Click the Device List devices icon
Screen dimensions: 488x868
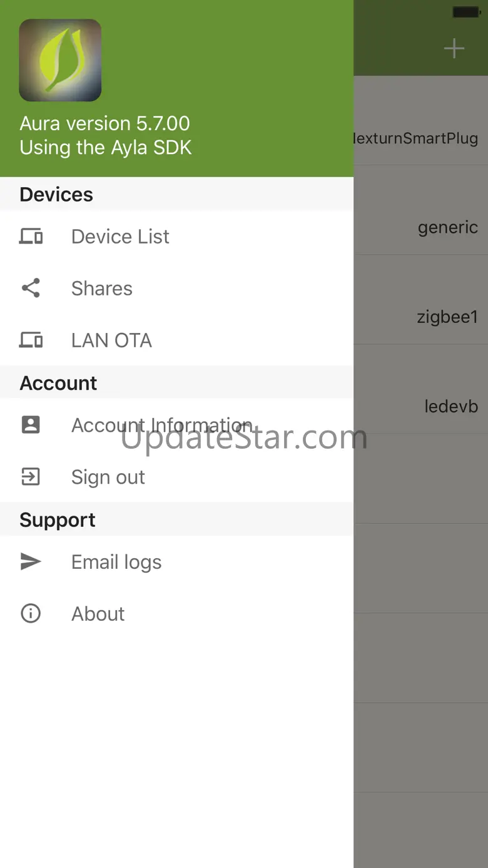[x=31, y=237]
